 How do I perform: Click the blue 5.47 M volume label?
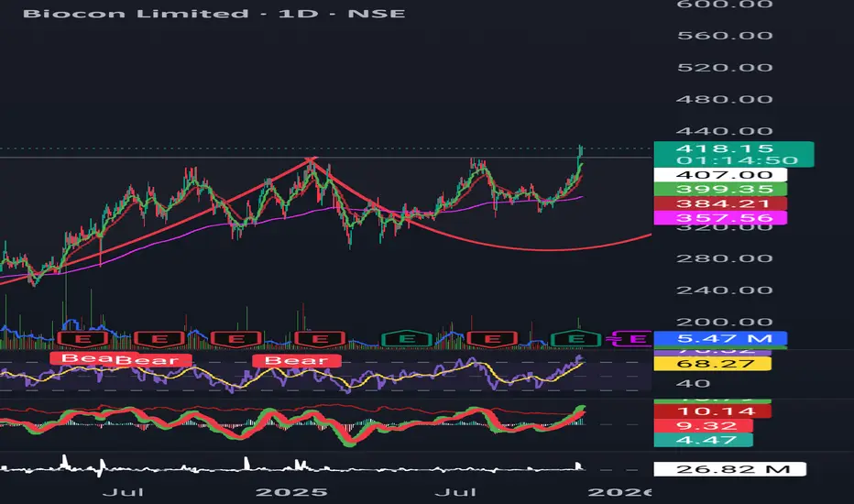coord(720,338)
